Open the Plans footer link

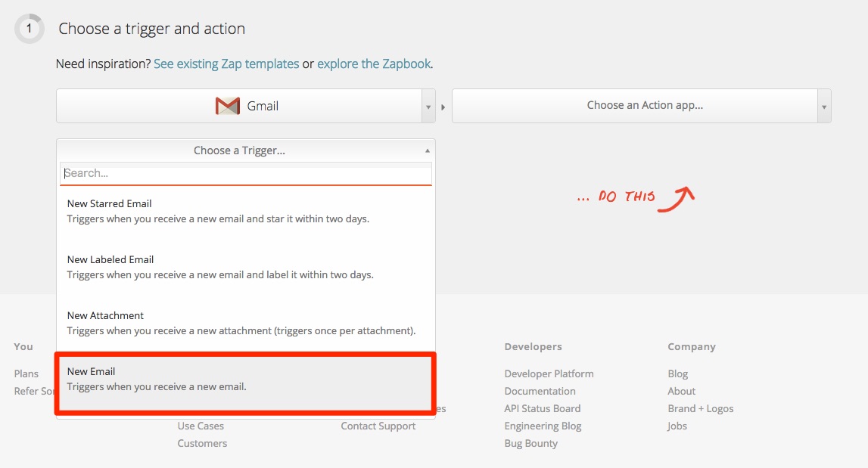[26, 374]
